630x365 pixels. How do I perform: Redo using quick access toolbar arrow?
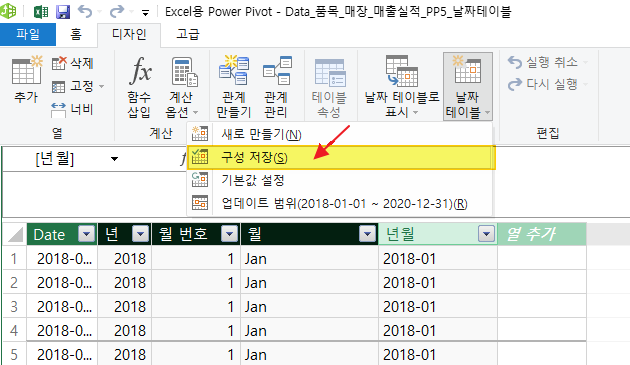pyautogui.click(x=117, y=11)
